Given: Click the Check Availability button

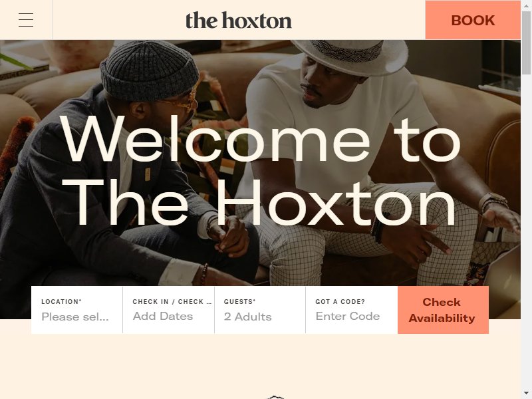Looking at the screenshot, I should pyautogui.click(x=443, y=310).
